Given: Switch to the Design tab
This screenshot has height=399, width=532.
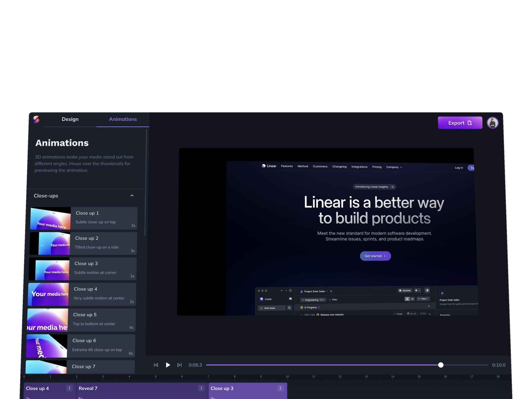Looking at the screenshot, I should pyautogui.click(x=70, y=119).
